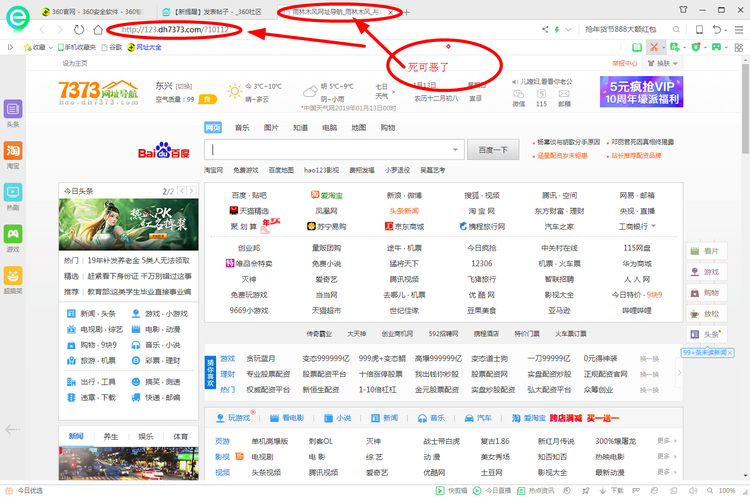Open the game controller extension icon
This screenshot has width=750, height=497.
pyautogui.click(x=716, y=47)
